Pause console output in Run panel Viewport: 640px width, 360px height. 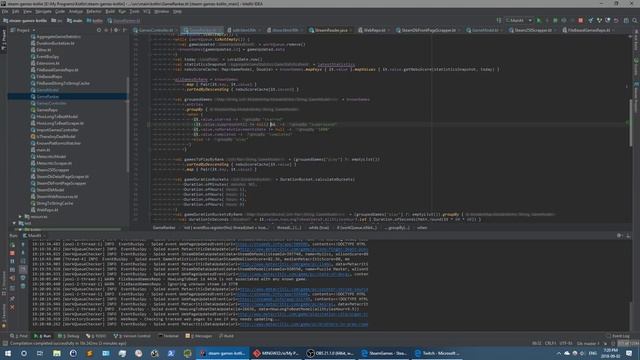point(12,261)
